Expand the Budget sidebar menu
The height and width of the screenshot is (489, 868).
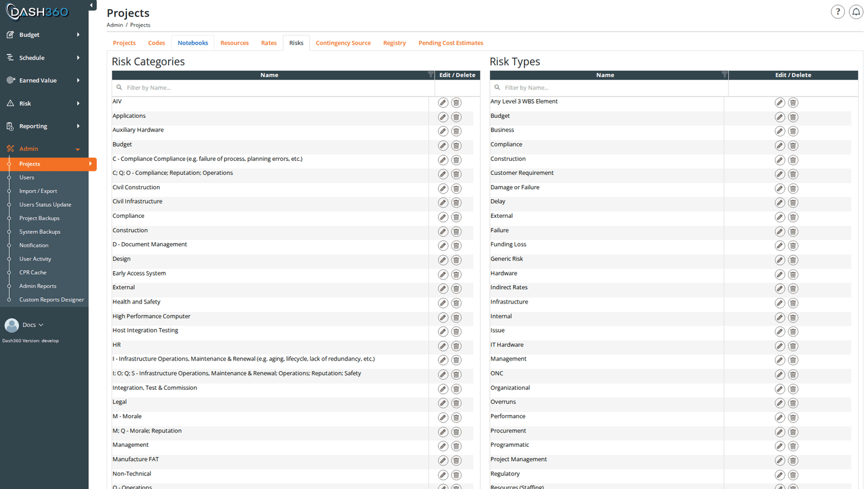(x=44, y=35)
